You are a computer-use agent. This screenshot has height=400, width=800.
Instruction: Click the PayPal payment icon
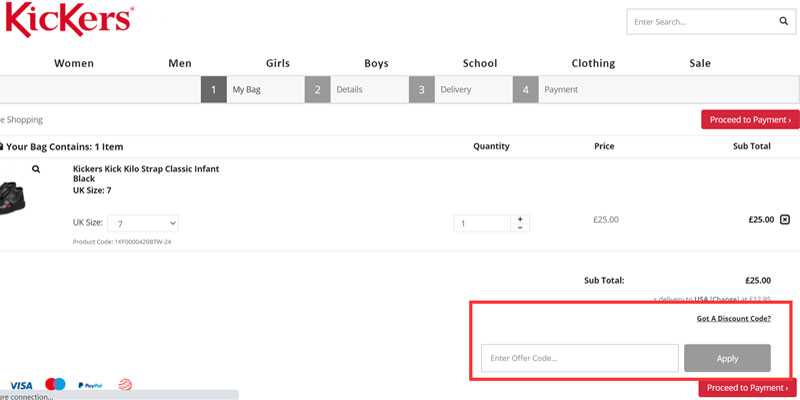[x=90, y=385]
